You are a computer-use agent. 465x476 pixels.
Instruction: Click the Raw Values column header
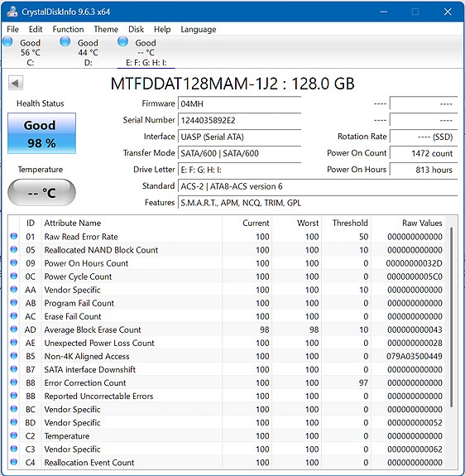pyautogui.click(x=422, y=223)
